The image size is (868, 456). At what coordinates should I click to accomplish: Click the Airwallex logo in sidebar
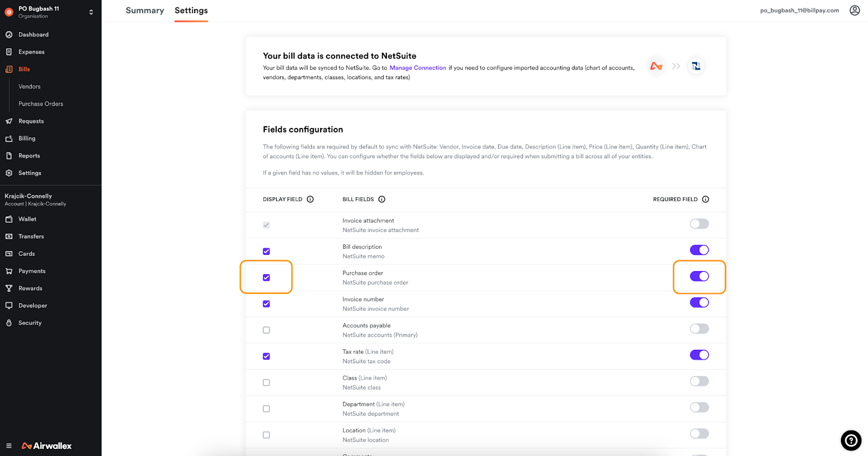coord(47,446)
